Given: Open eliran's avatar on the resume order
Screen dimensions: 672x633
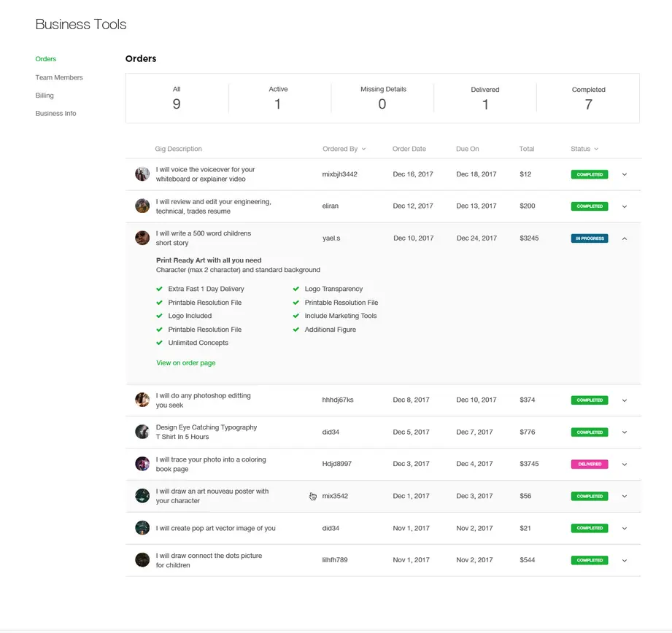Looking at the screenshot, I should tap(142, 206).
